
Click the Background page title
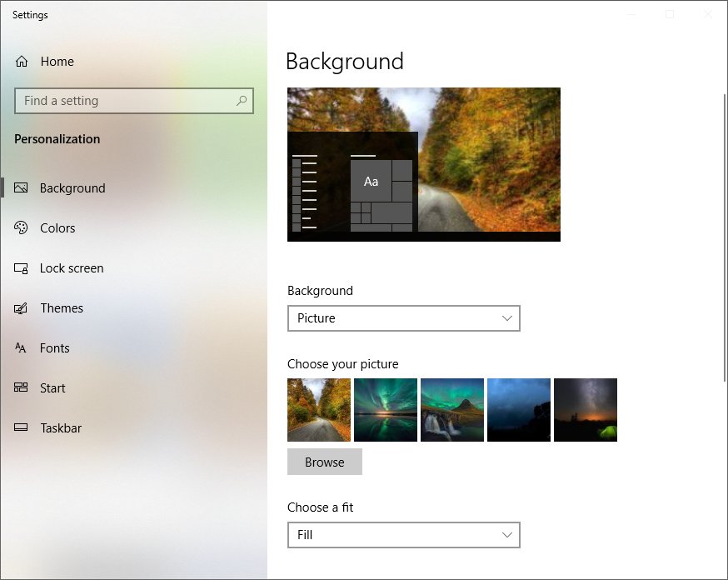(x=345, y=62)
